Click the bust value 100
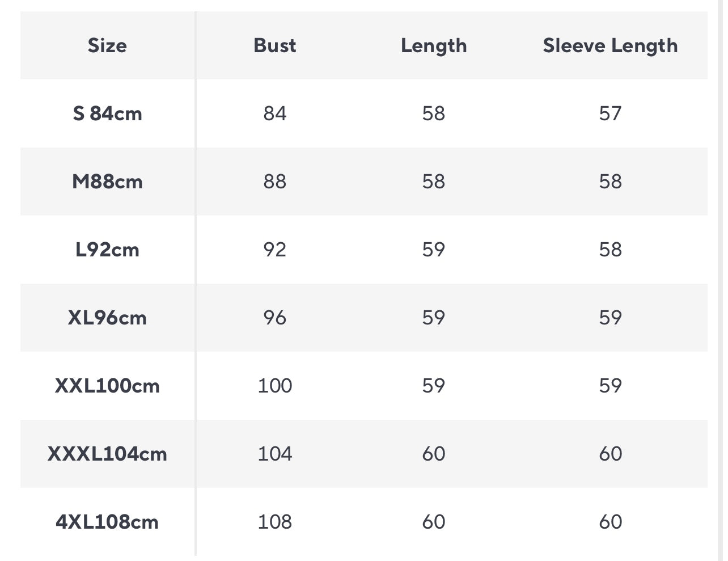728x561 pixels. [275, 386]
